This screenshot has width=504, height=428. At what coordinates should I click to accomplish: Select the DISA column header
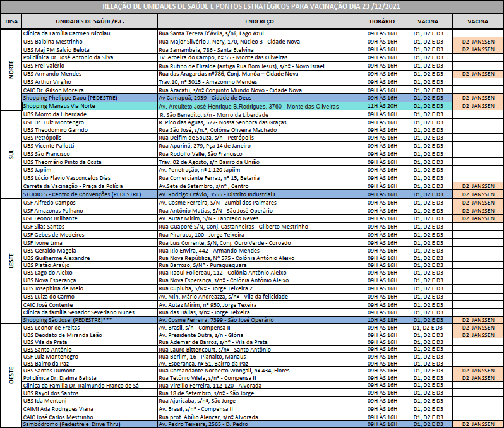click(11, 21)
